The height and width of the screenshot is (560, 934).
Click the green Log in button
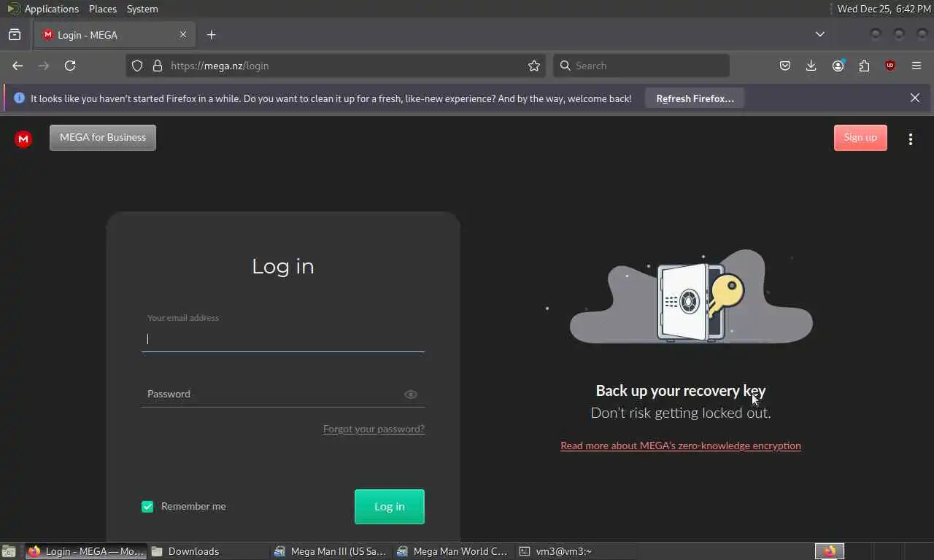390,506
